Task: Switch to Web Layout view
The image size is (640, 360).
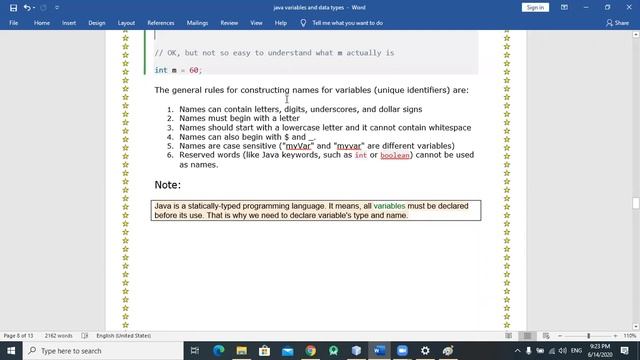Action: tap(546, 336)
